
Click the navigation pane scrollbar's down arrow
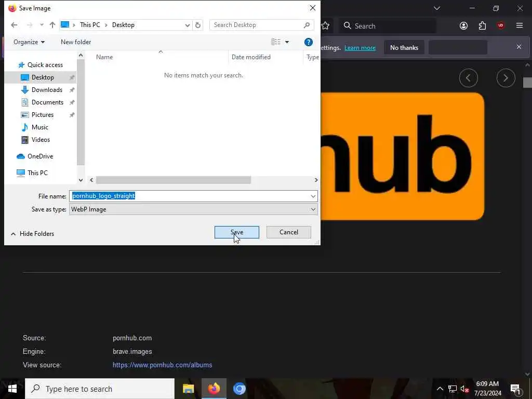81,180
